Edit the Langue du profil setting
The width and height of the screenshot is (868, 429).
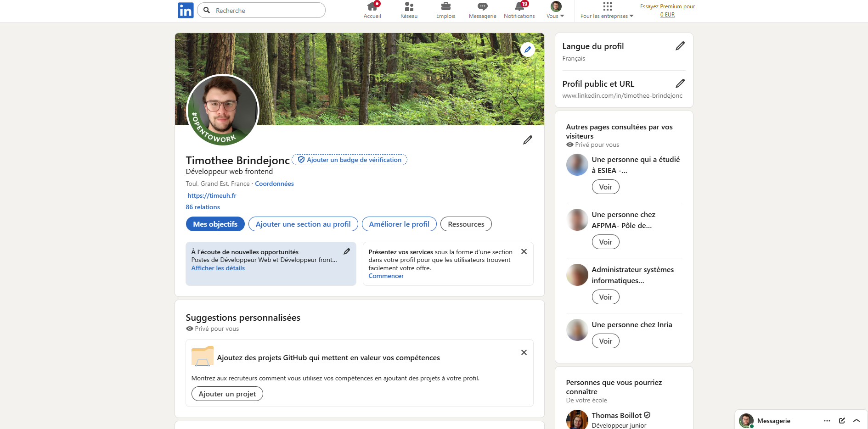click(x=680, y=46)
